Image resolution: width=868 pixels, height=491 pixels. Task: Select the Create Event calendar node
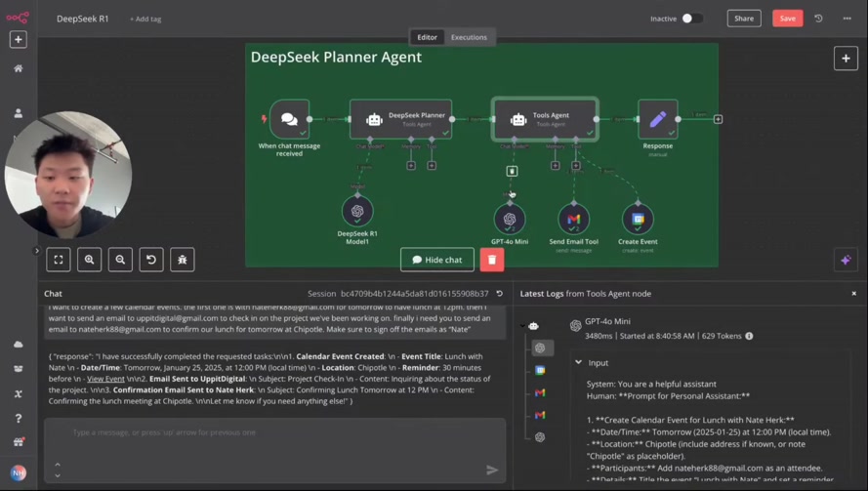tap(638, 220)
